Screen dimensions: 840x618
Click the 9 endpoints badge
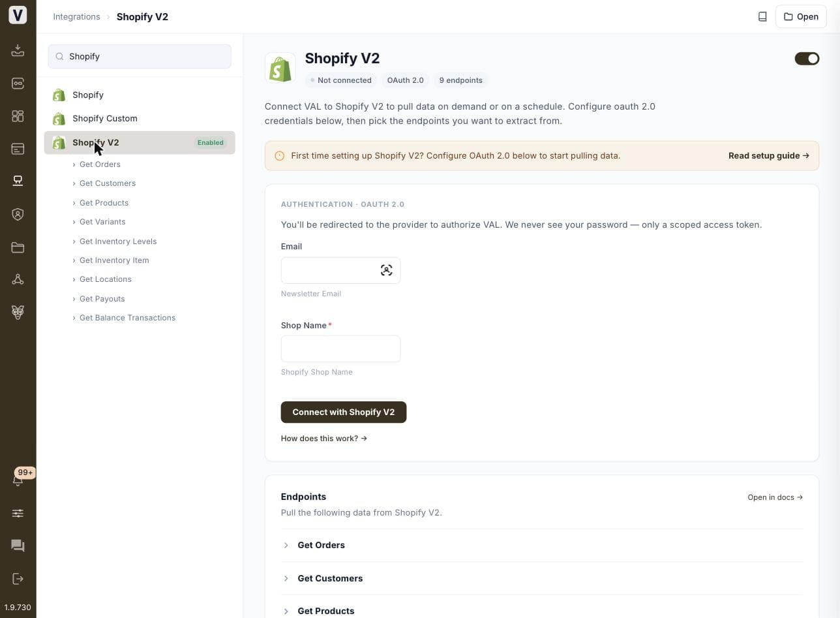pyautogui.click(x=461, y=80)
